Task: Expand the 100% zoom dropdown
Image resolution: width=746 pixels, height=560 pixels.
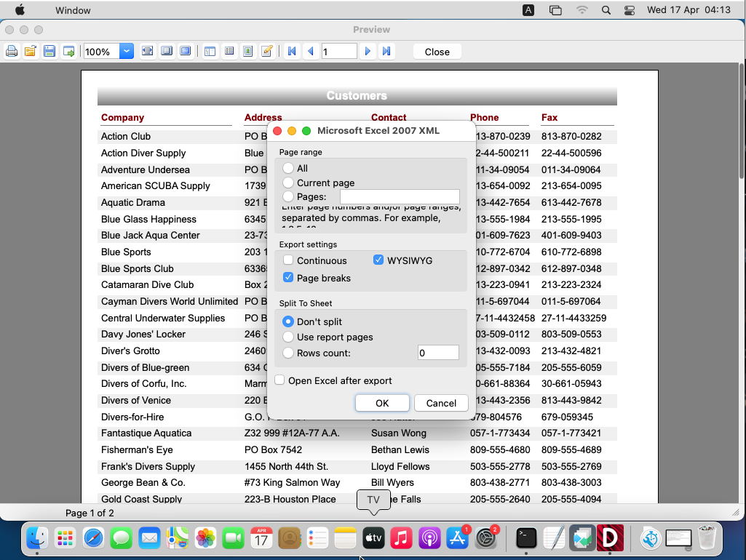Action: 127,52
